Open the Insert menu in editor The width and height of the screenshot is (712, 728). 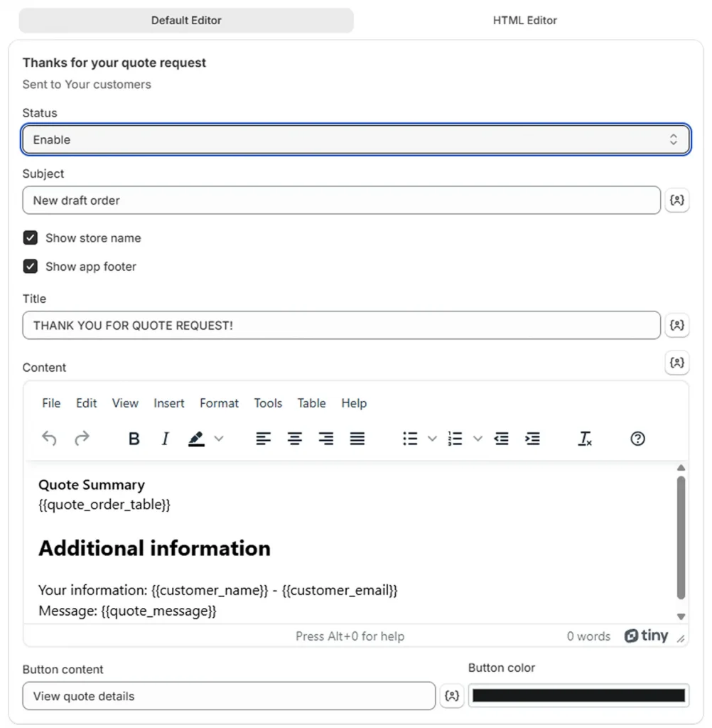(169, 403)
